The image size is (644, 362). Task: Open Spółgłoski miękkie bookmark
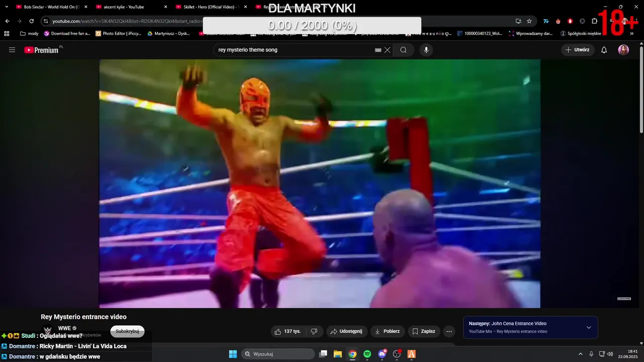(x=581, y=34)
